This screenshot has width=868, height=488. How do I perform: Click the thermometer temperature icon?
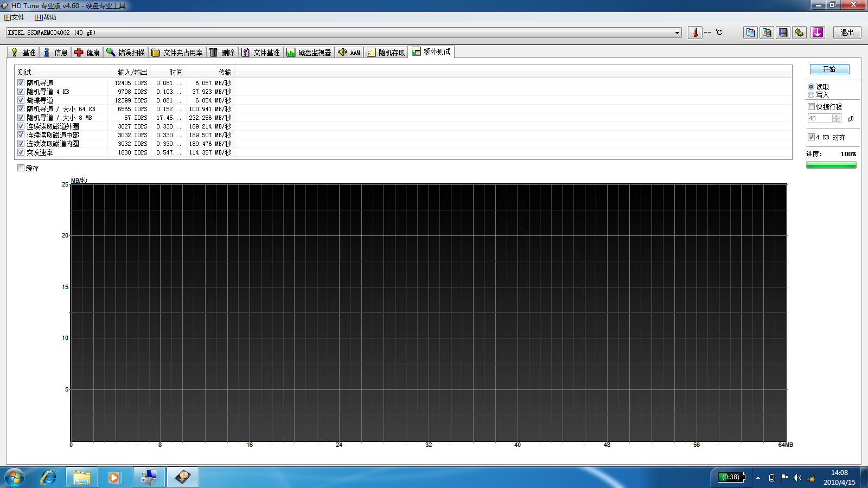[695, 33]
